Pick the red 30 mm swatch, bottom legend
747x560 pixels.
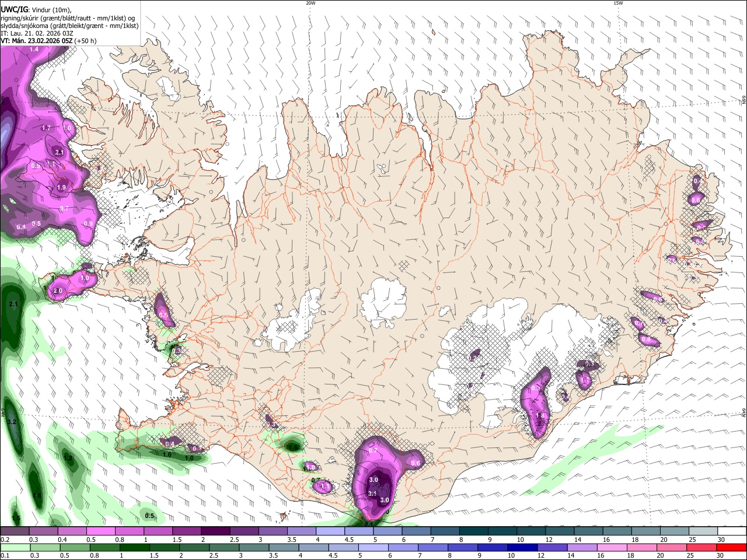pyautogui.click(x=732, y=547)
